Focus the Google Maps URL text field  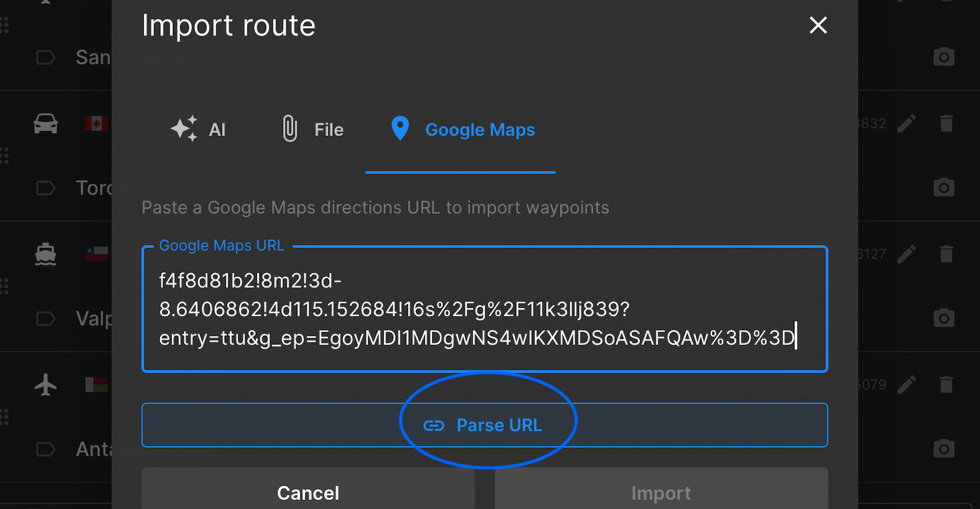[x=484, y=309]
